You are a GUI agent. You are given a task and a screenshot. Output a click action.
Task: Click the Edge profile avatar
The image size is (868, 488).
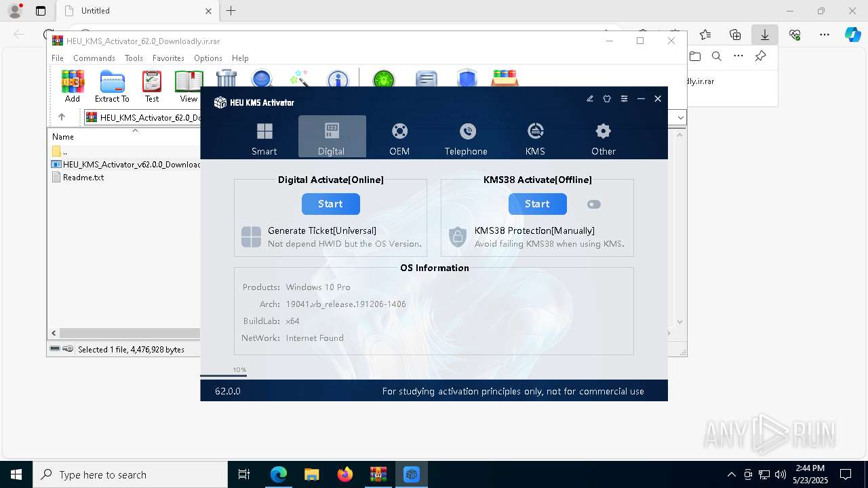[14, 11]
